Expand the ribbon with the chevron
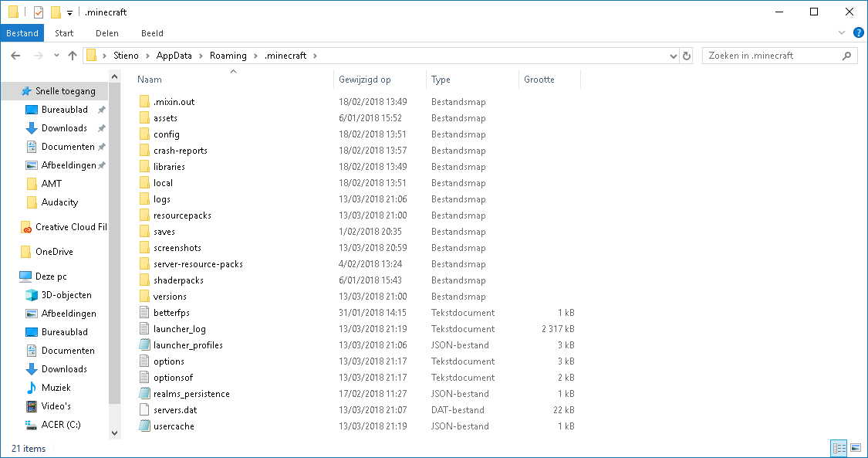 (842, 32)
